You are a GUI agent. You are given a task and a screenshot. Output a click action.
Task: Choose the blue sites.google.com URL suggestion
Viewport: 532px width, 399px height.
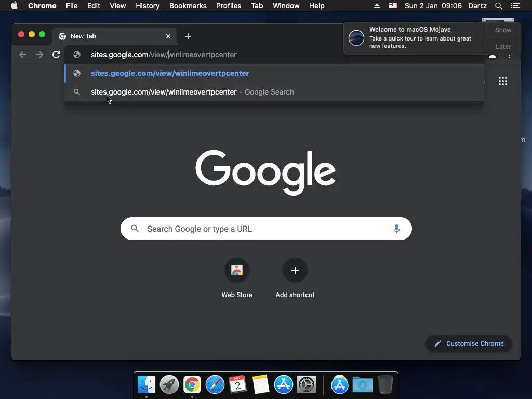click(x=274, y=73)
